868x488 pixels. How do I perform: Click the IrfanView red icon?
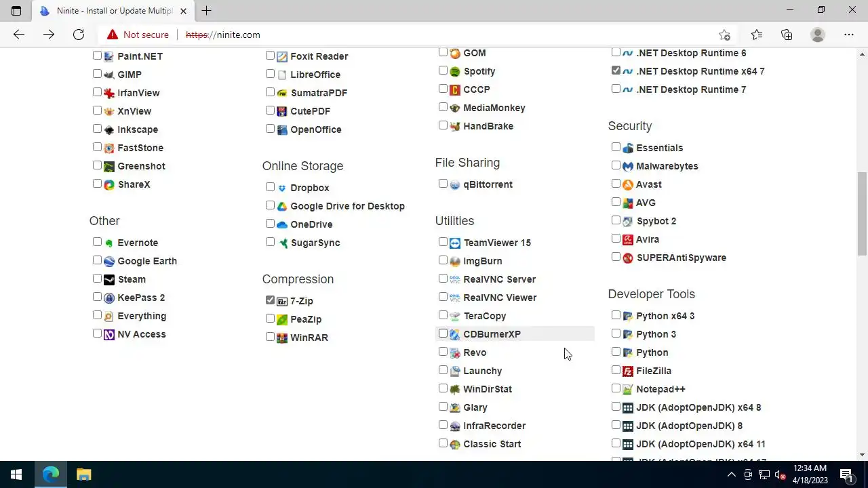point(108,93)
